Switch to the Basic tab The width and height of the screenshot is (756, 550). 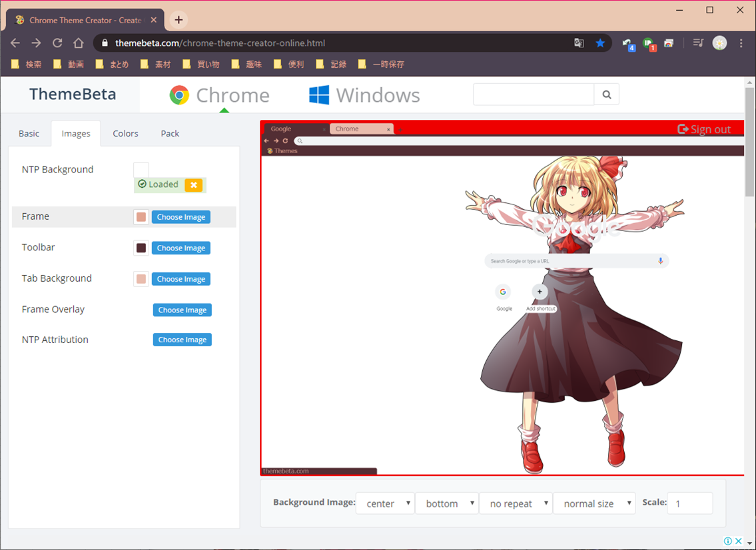(x=29, y=134)
